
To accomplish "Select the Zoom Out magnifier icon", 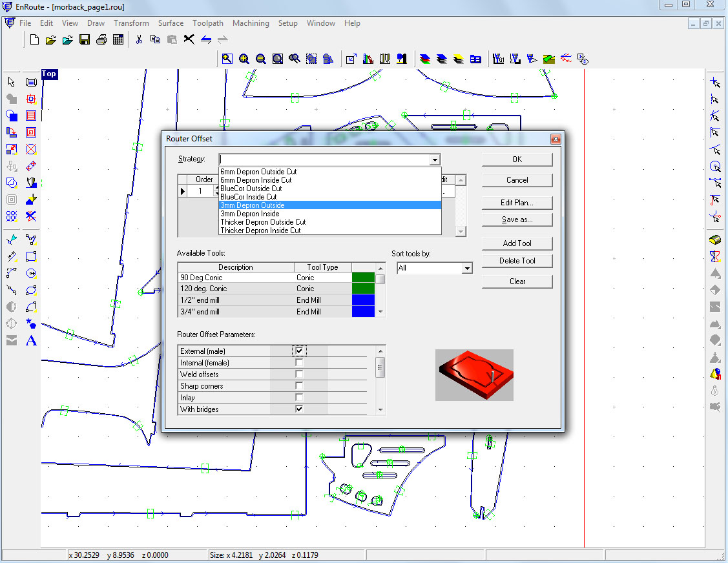I will tap(260, 59).
